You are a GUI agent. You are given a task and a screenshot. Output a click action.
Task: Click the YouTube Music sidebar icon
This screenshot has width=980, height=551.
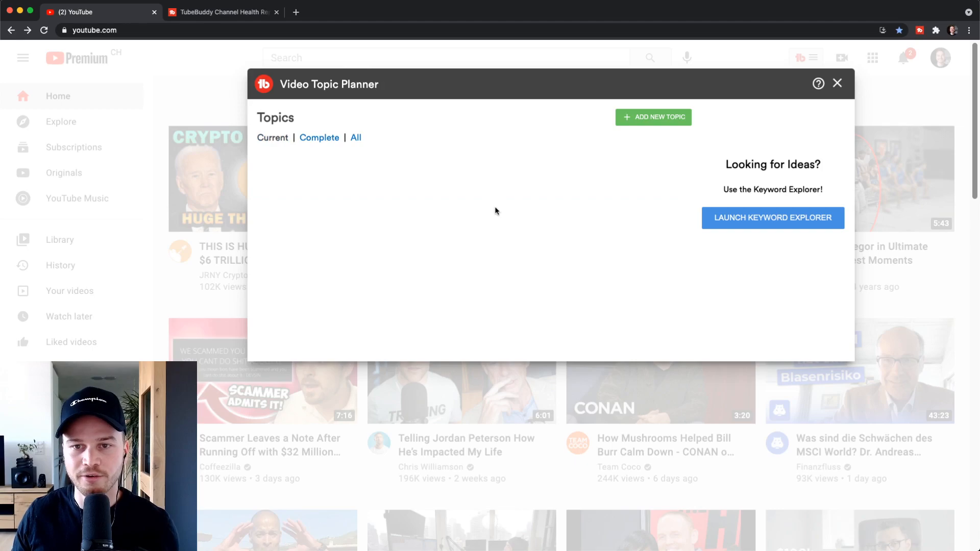[x=23, y=198]
